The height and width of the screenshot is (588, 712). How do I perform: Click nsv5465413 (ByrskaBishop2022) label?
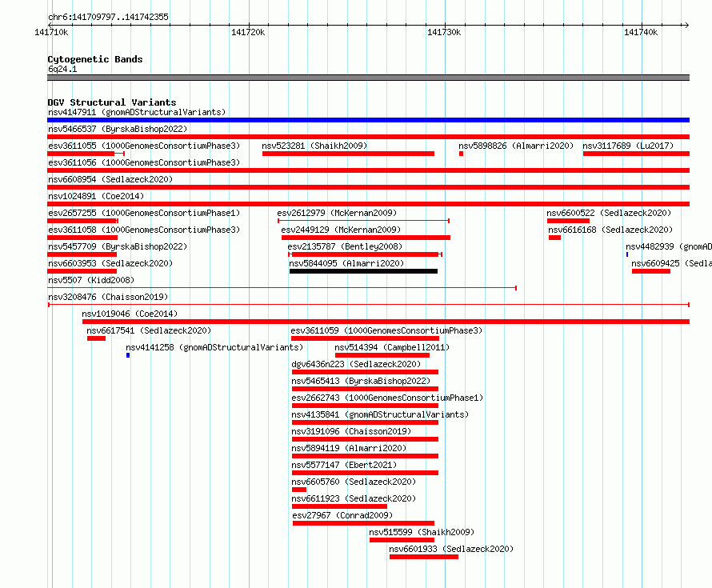point(361,381)
